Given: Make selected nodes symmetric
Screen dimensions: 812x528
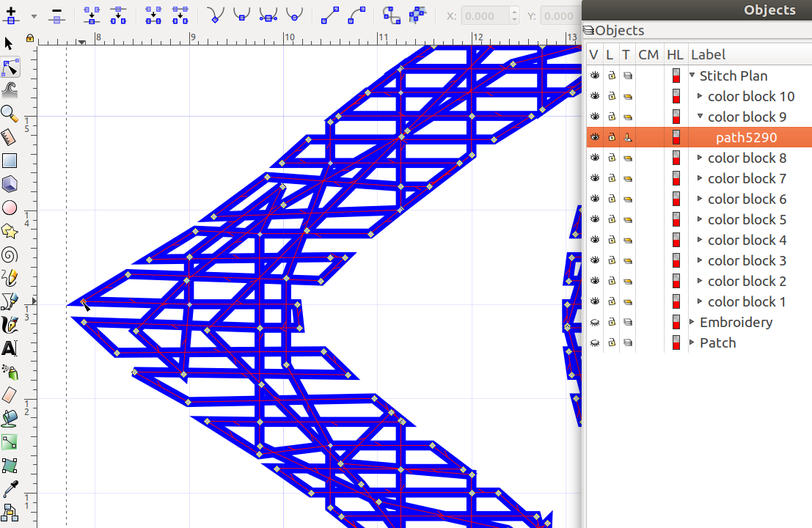Looking at the screenshot, I should click(x=268, y=15).
